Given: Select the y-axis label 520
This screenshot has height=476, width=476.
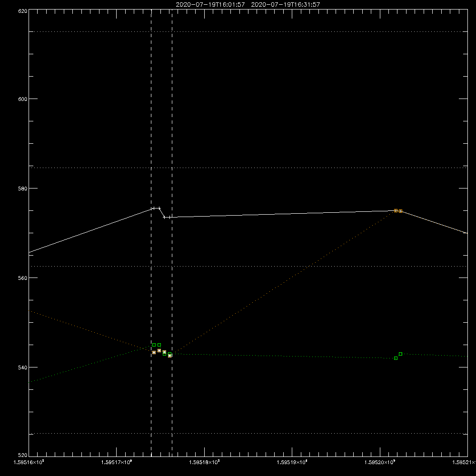Looking at the screenshot, I should click(23, 456).
